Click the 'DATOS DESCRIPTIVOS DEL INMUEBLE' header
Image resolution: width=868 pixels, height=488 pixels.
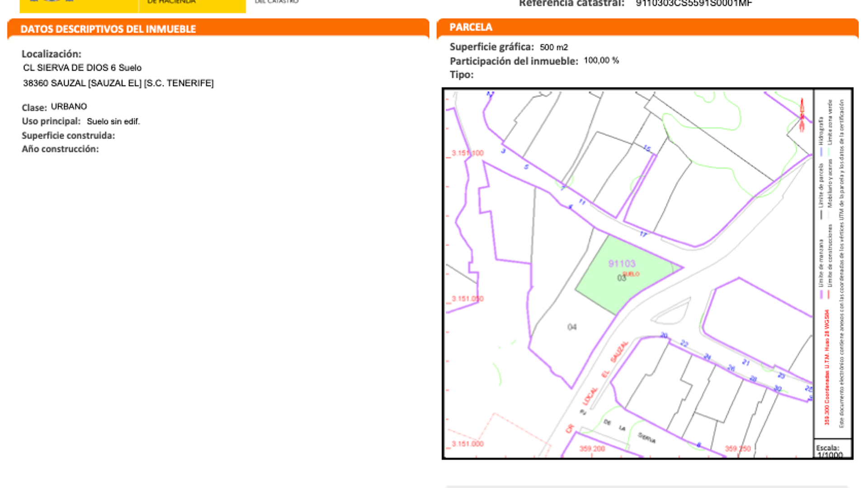108,29
